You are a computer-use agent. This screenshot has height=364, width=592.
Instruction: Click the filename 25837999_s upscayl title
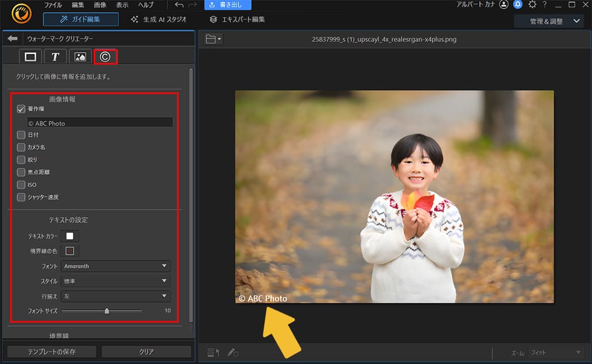click(384, 39)
